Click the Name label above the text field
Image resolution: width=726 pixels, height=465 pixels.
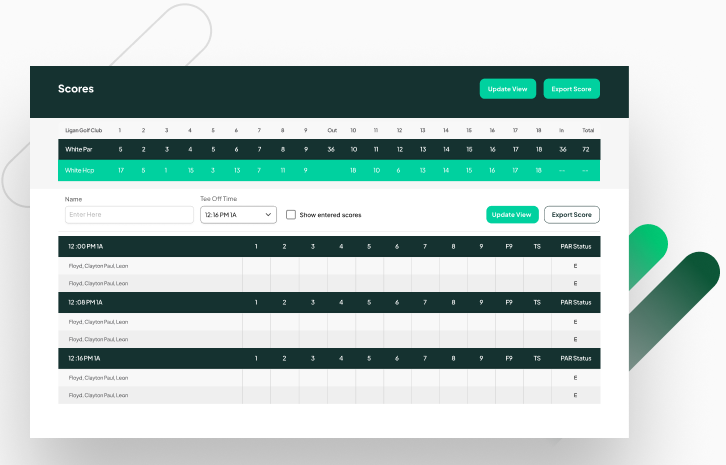pyautogui.click(x=73, y=199)
